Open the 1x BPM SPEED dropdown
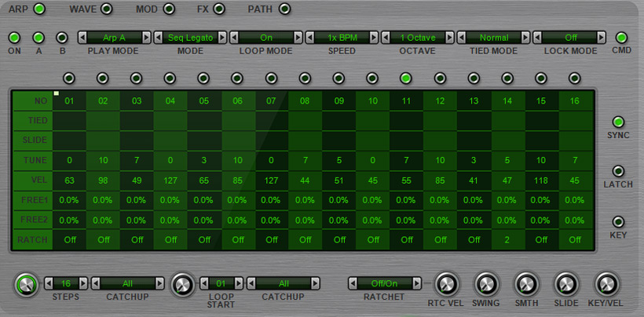 tap(342, 38)
